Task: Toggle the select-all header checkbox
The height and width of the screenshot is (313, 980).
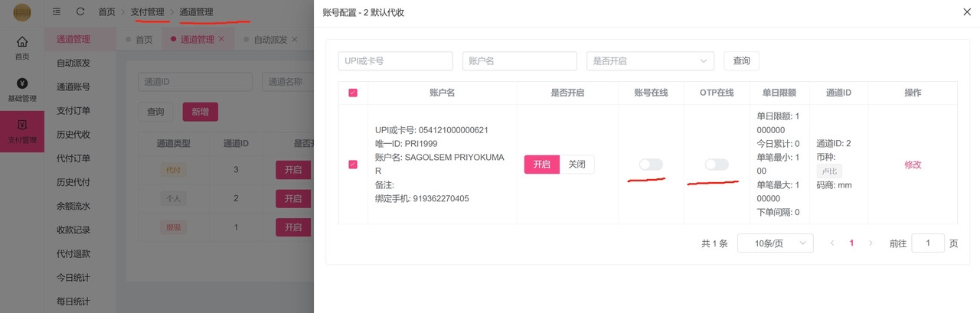Action: point(353,93)
